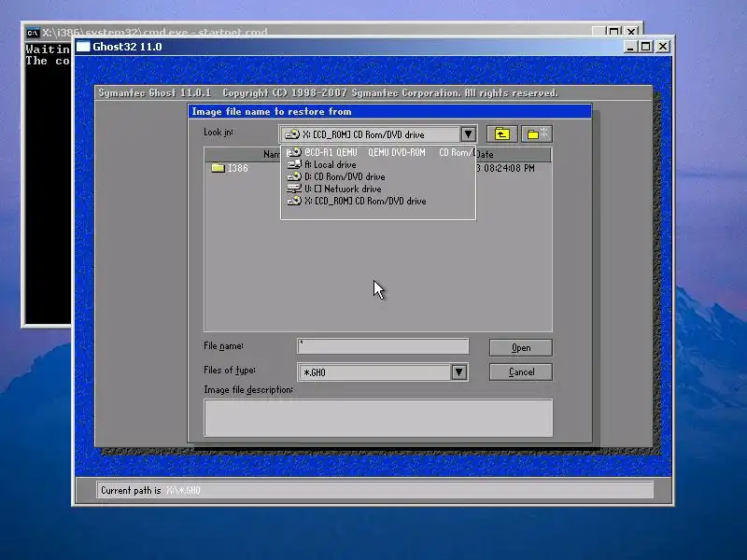Maximize the cmd.exe window
747x560 pixels.
[x=614, y=32]
